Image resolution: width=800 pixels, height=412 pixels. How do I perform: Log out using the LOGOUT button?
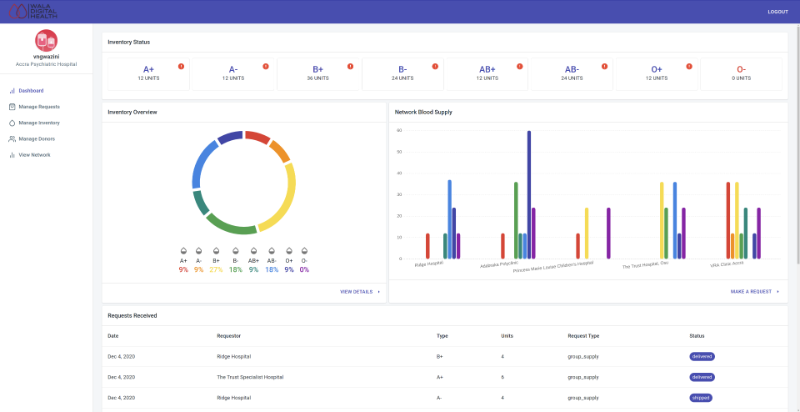coord(777,11)
